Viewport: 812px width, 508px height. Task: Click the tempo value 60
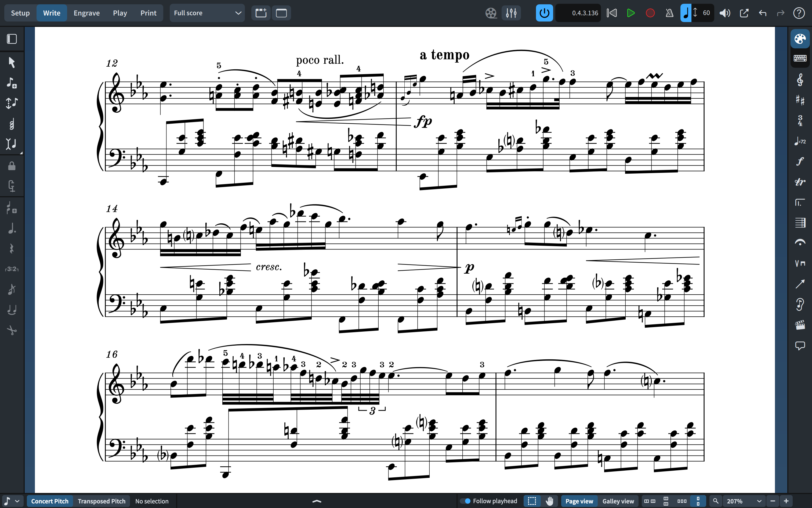coord(706,13)
